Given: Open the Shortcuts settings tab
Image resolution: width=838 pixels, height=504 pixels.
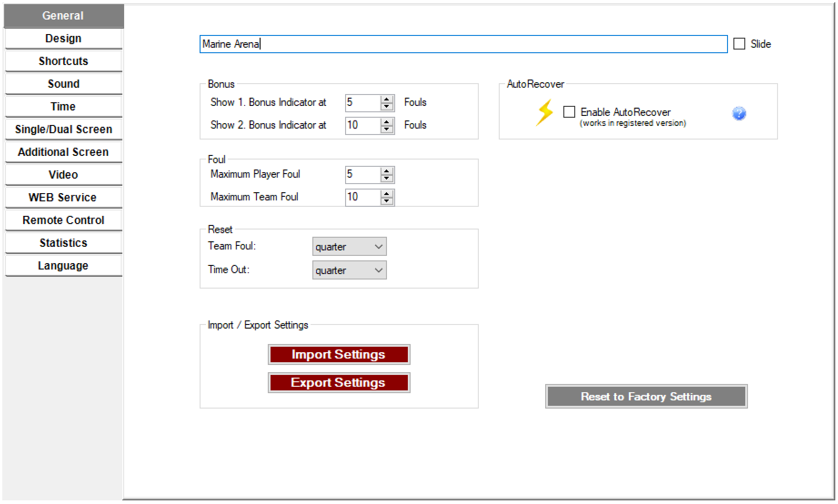Looking at the screenshot, I should click(x=64, y=61).
